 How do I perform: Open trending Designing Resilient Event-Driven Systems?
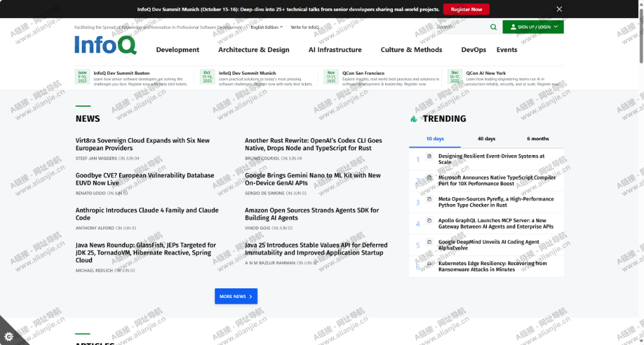tap(491, 159)
